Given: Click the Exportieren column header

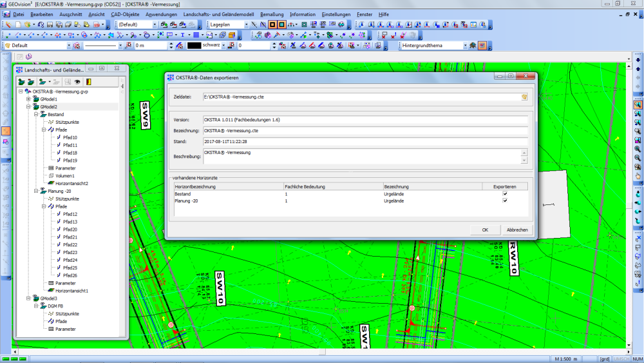Looking at the screenshot, I should [505, 186].
